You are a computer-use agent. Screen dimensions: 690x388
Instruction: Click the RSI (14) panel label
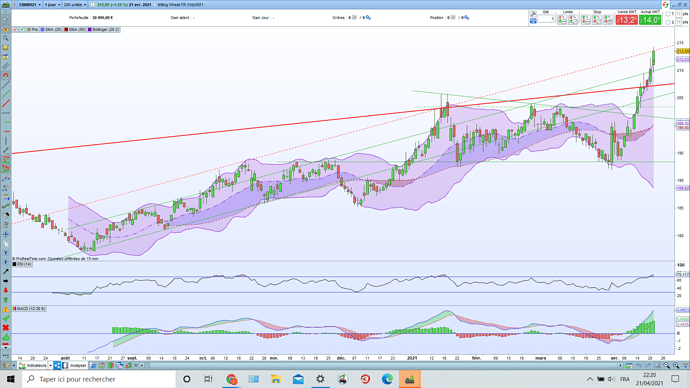pyautogui.click(x=22, y=264)
